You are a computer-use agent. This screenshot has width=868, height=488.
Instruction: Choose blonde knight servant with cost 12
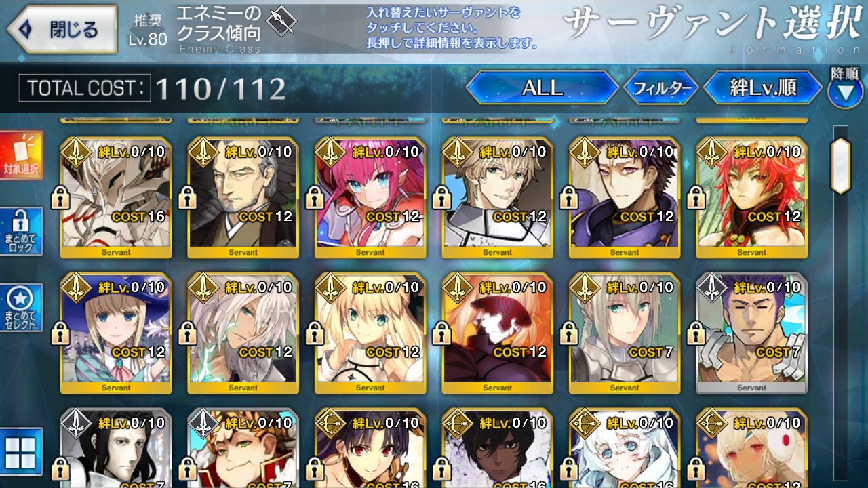click(497, 198)
